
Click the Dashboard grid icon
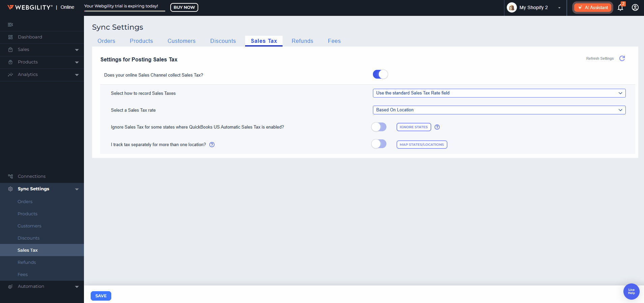point(10,37)
